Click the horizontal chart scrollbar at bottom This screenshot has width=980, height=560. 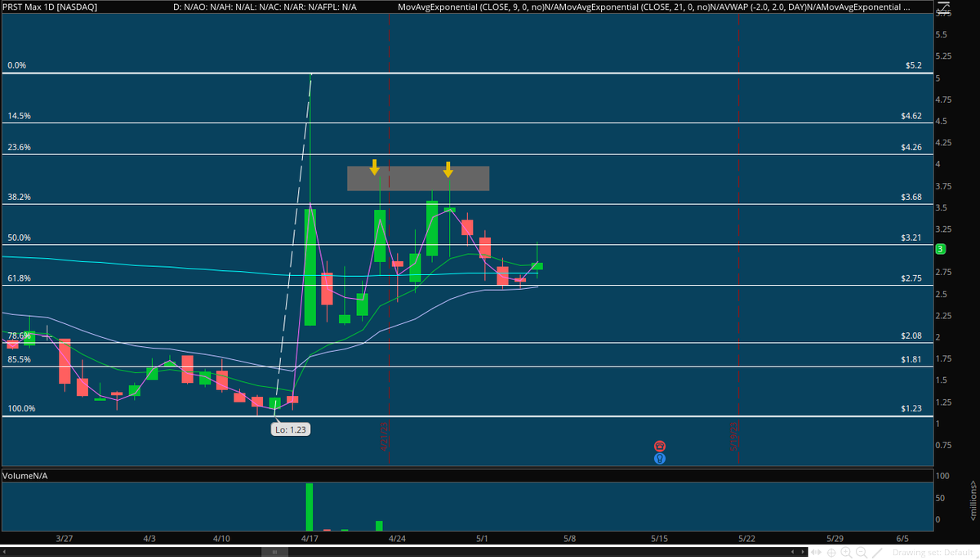275,551
